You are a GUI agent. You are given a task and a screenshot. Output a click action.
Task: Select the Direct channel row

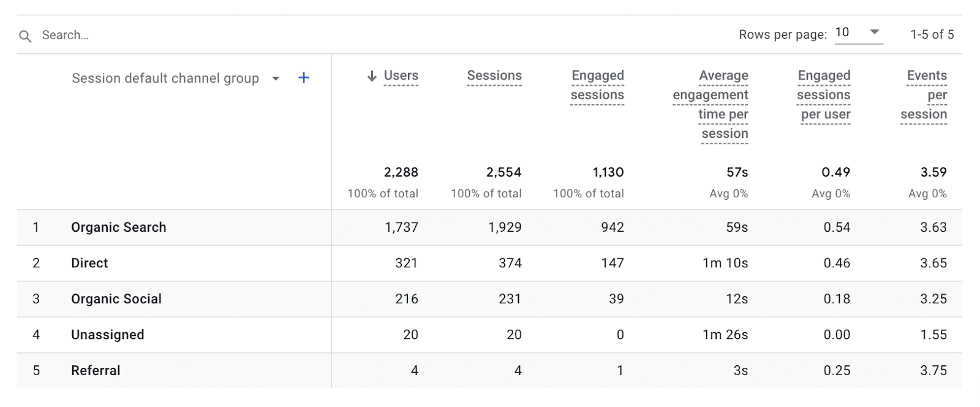pyautogui.click(x=89, y=263)
